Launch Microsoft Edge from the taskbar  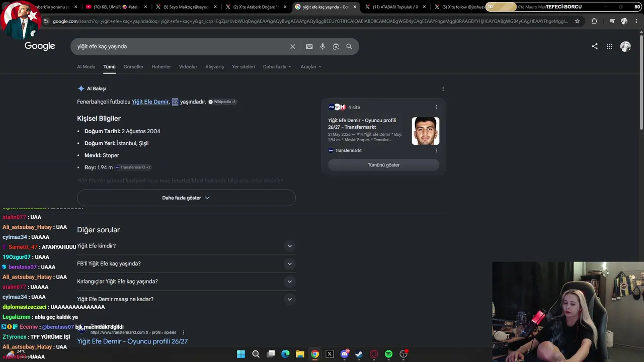pos(285,354)
